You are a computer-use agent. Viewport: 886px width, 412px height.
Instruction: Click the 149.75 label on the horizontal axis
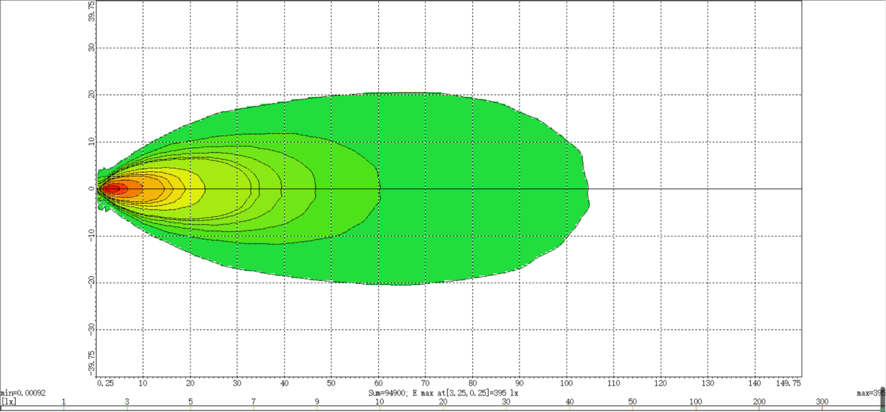tap(788, 383)
